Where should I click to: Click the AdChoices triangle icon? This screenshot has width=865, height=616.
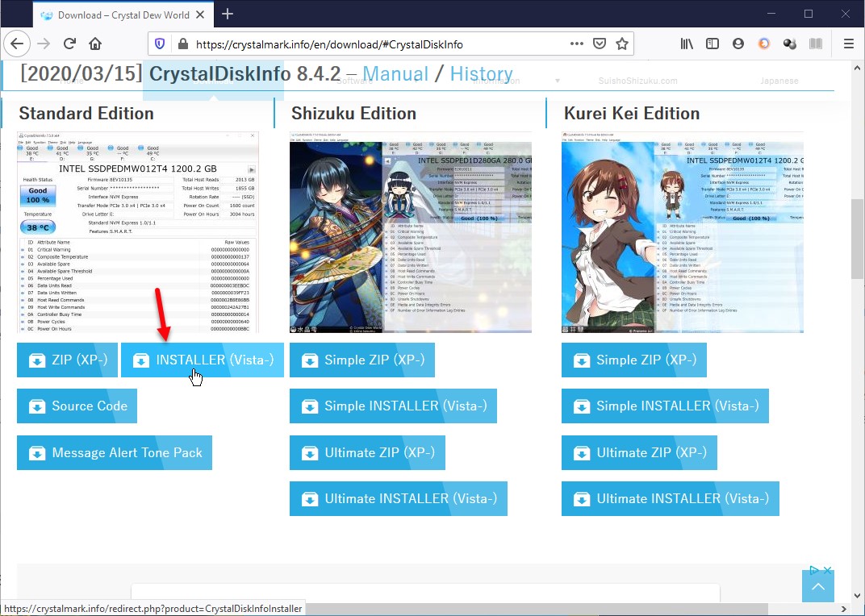click(x=814, y=570)
